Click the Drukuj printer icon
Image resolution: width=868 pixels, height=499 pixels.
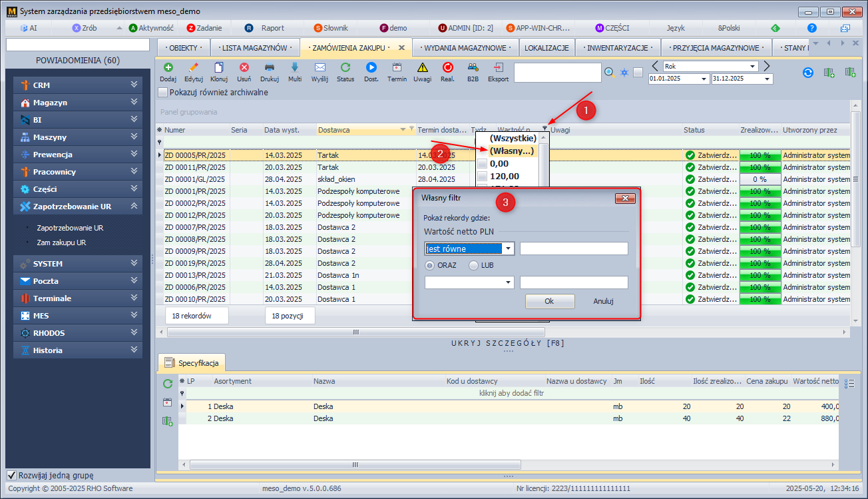270,68
